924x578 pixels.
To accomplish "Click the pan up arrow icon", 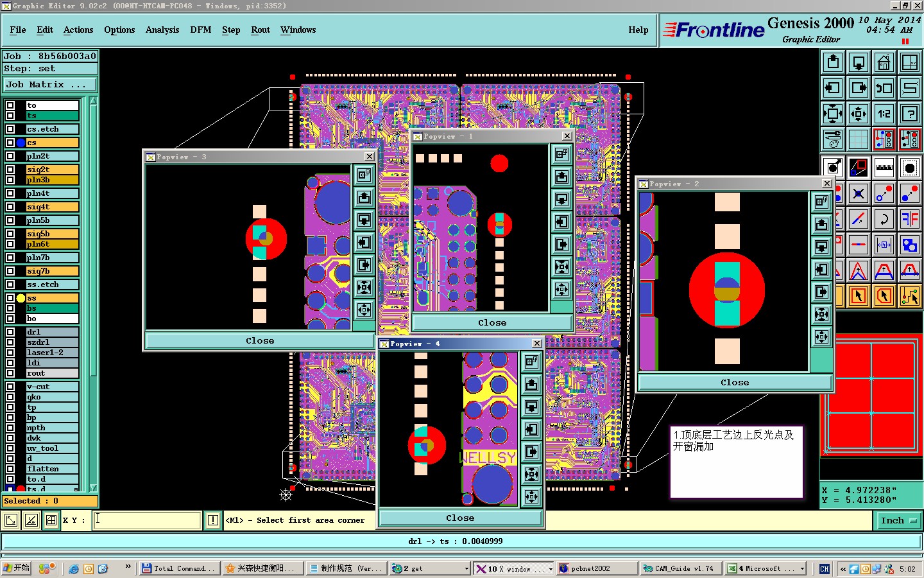I will pos(833,62).
